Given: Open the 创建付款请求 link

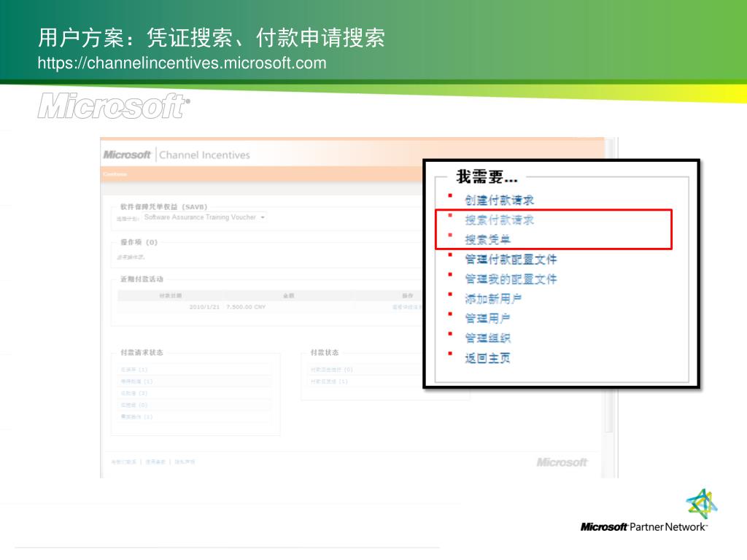Looking at the screenshot, I should [499, 200].
